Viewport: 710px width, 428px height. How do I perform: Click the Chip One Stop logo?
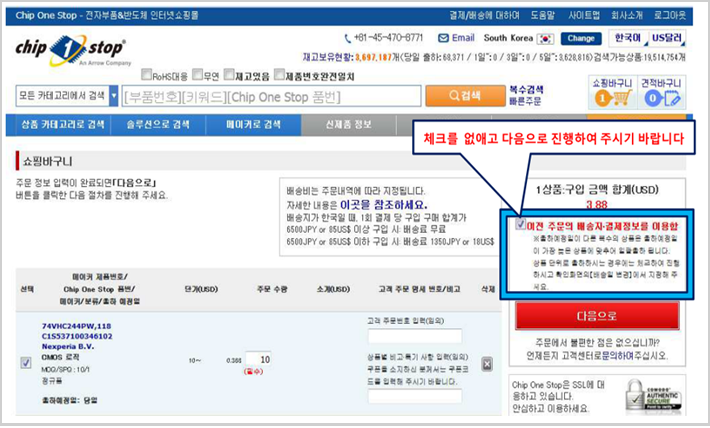click(70, 50)
